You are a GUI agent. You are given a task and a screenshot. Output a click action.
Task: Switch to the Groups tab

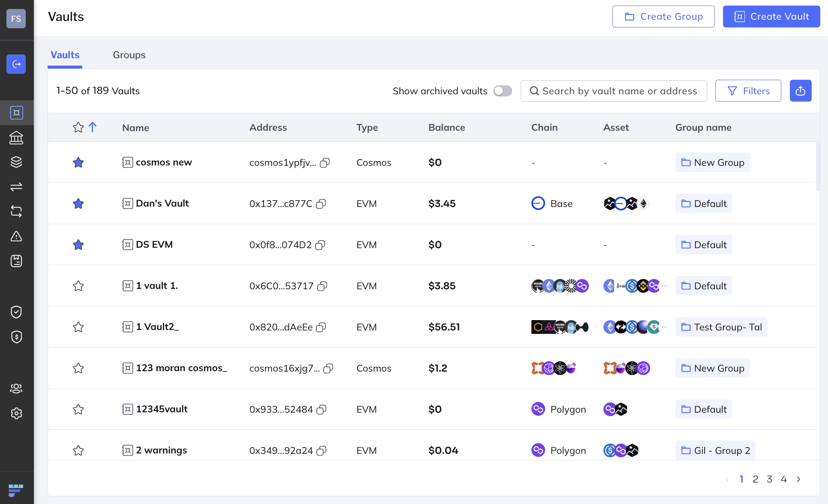point(129,55)
